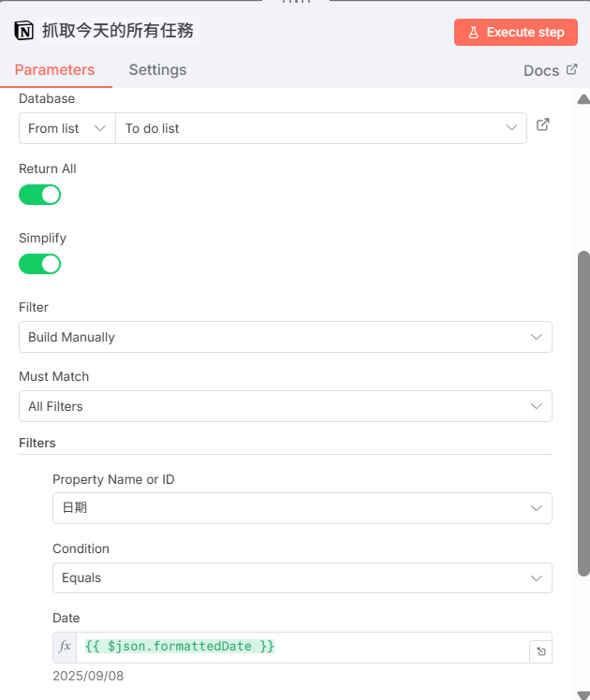590x700 pixels.
Task: Click the fx expression icon
Action: coord(65,647)
